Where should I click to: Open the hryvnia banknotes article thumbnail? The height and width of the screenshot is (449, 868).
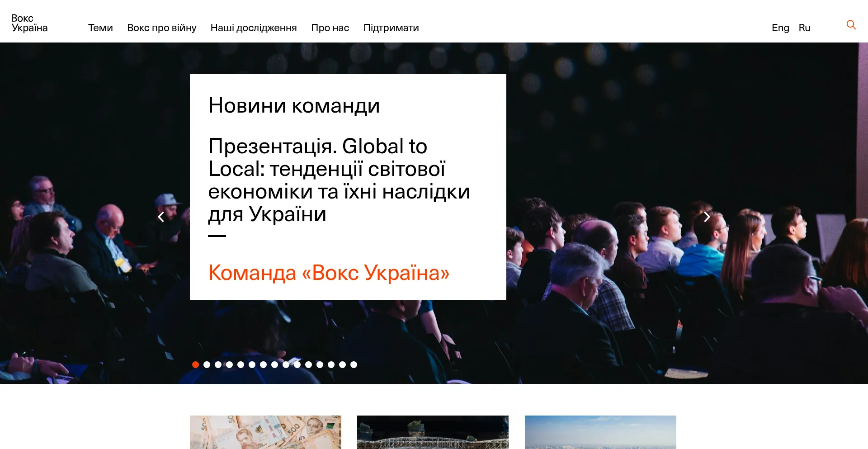265,432
